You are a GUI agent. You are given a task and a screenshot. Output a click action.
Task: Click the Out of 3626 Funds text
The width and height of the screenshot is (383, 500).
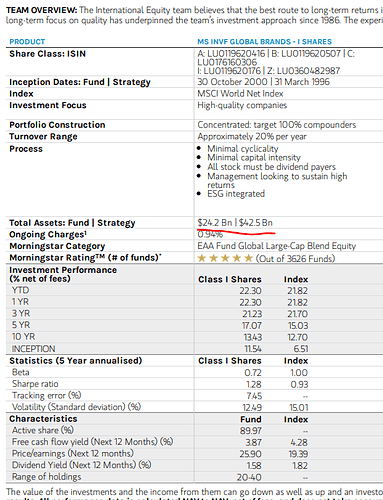point(295,259)
